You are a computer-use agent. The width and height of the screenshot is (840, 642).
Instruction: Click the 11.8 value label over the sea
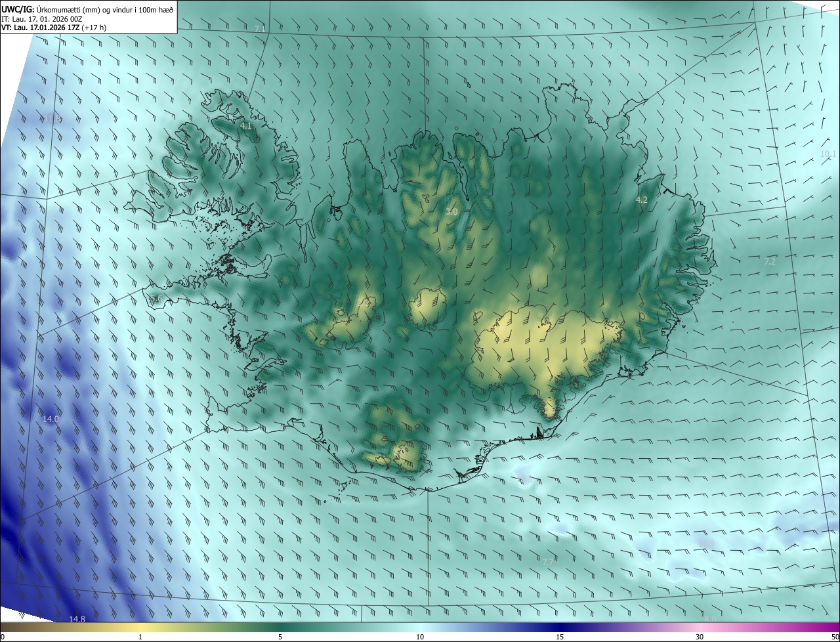(x=53, y=119)
